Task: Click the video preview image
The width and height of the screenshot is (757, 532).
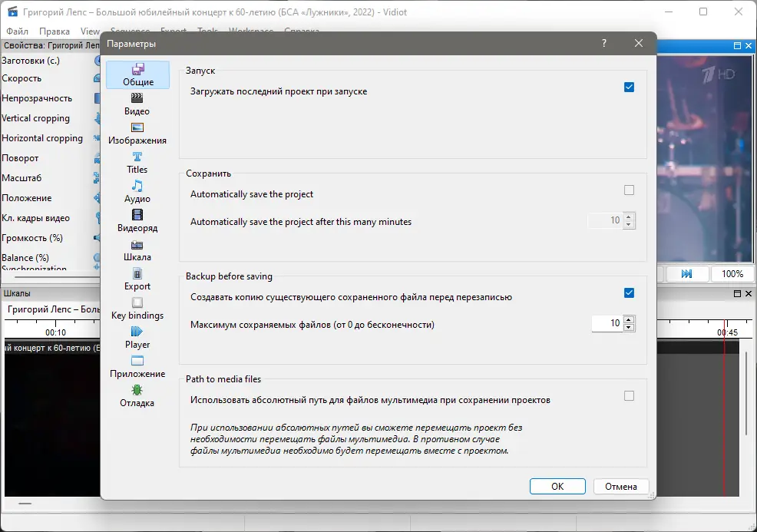Action: (x=704, y=160)
